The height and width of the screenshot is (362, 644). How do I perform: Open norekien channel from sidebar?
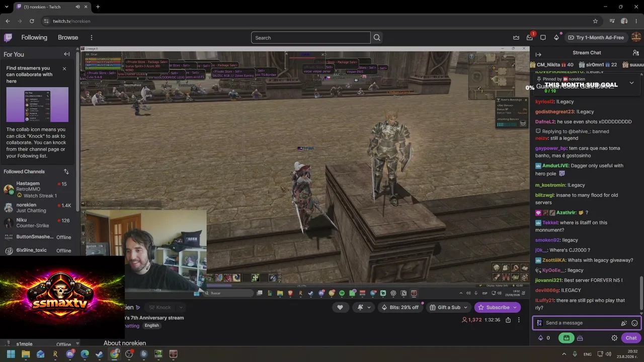[38, 208]
